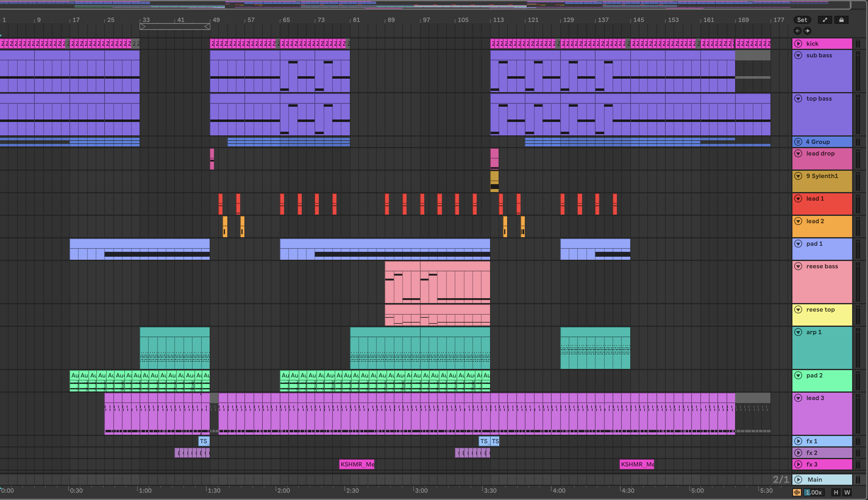Click the kick track play icon

tap(798, 44)
